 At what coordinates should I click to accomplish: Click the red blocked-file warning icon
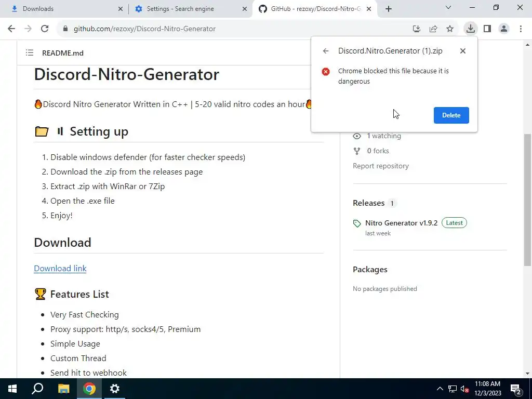(x=326, y=72)
